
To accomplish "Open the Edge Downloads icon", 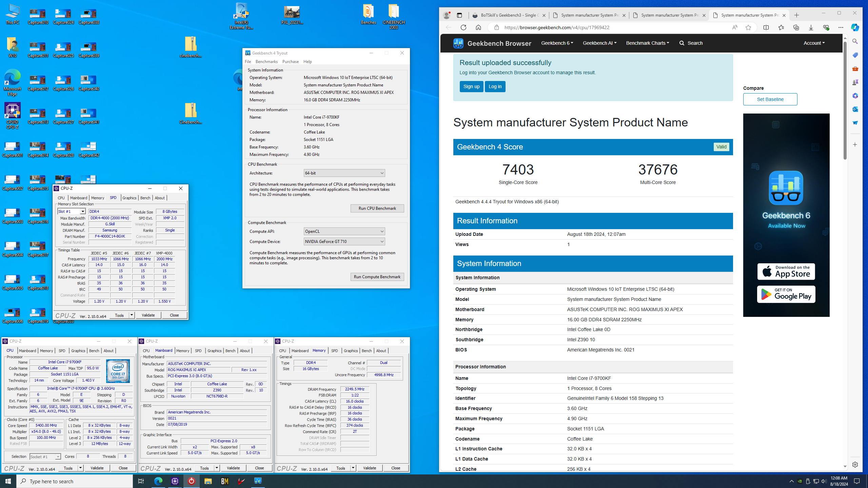I will tap(811, 27).
